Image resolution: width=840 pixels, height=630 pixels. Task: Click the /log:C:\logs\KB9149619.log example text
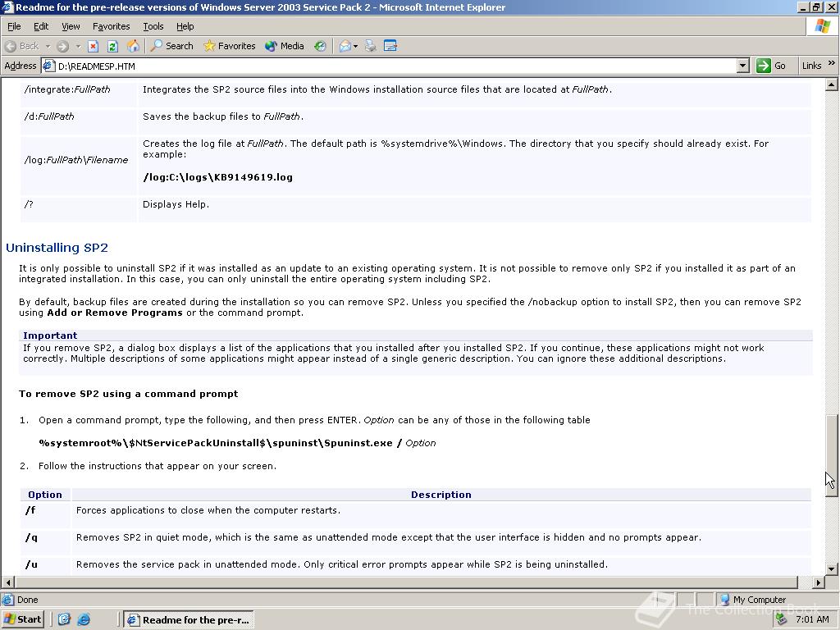pos(217,177)
